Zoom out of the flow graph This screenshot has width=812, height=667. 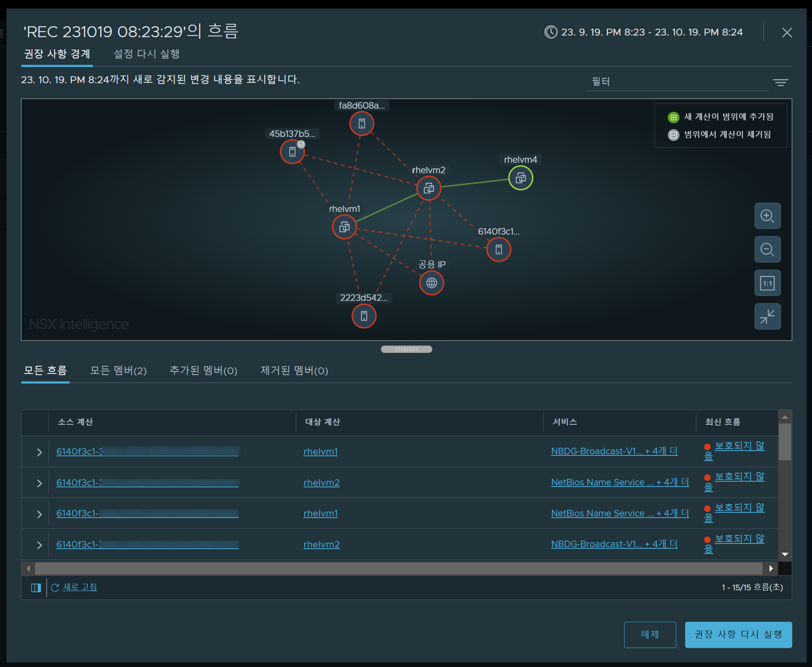tap(767, 249)
